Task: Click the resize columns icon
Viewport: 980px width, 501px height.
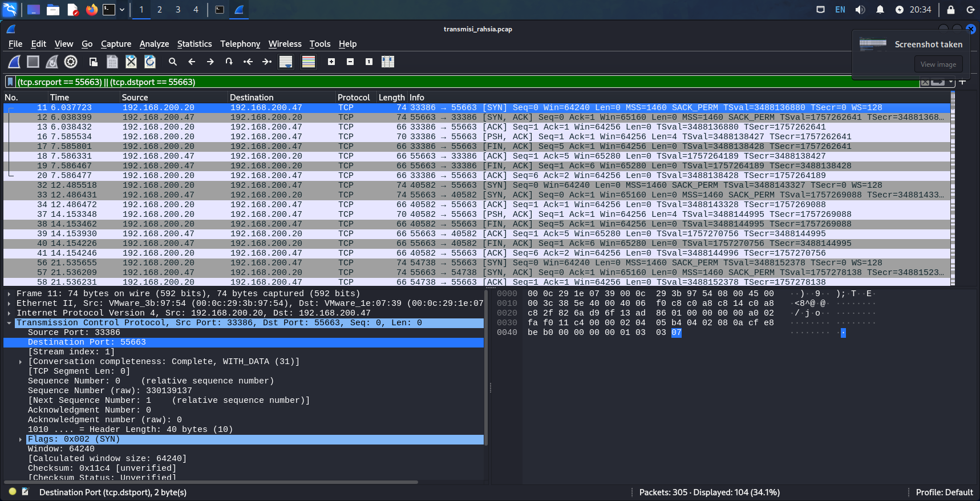Action: 388,62
